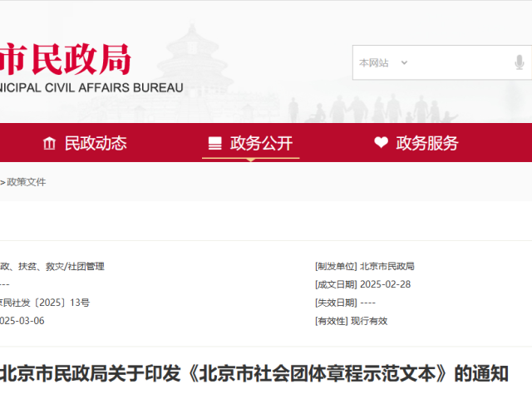Click the 市民政局 red logo title
532x399 pixels.
pyautogui.click(x=65, y=59)
